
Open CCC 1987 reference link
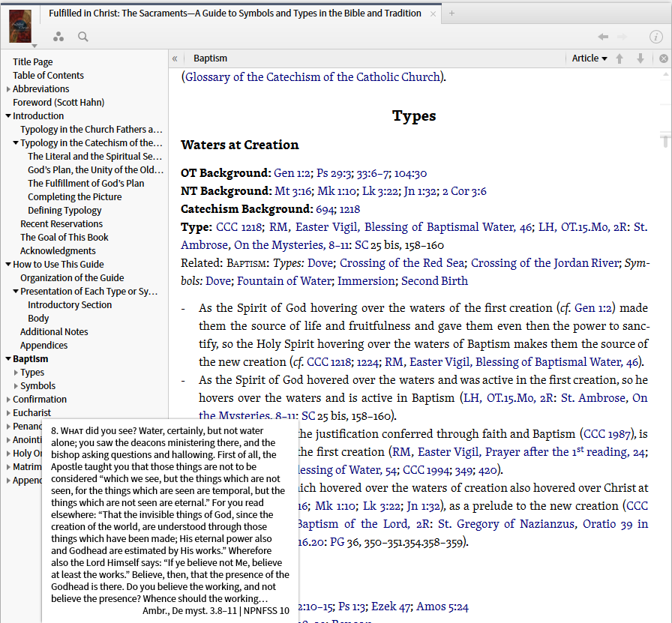[607, 434]
